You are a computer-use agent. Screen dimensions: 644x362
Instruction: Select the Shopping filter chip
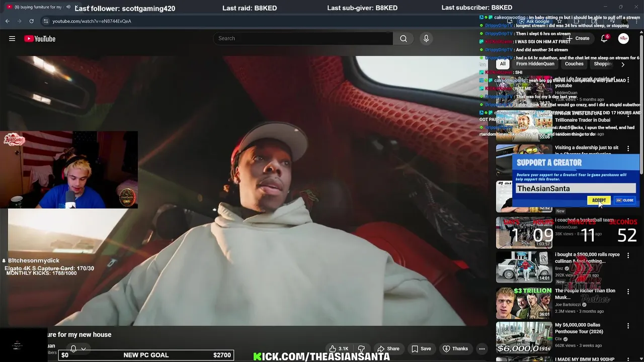pyautogui.click(x=603, y=64)
